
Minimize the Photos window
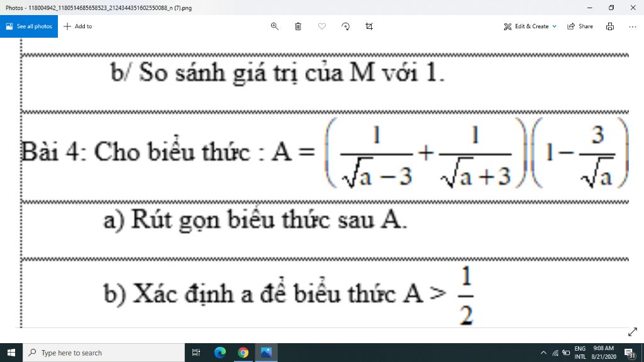590,8
